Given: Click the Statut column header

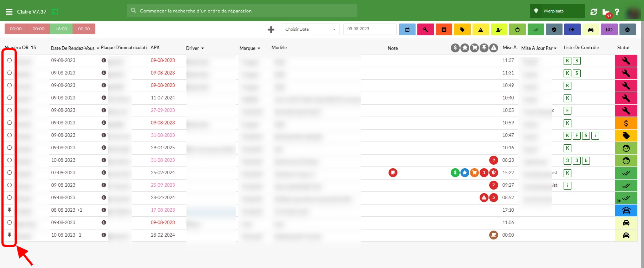Looking at the screenshot, I should click(x=623, y=47).
